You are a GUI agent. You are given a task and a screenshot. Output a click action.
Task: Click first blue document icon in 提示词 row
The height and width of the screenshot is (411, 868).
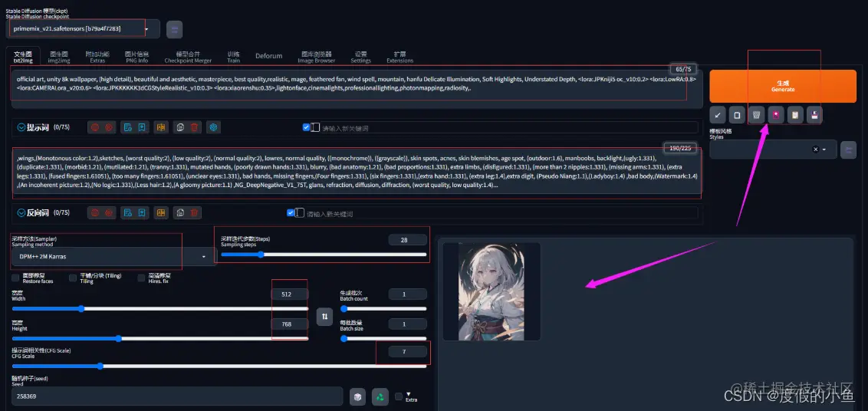click(x=128, y=127)
